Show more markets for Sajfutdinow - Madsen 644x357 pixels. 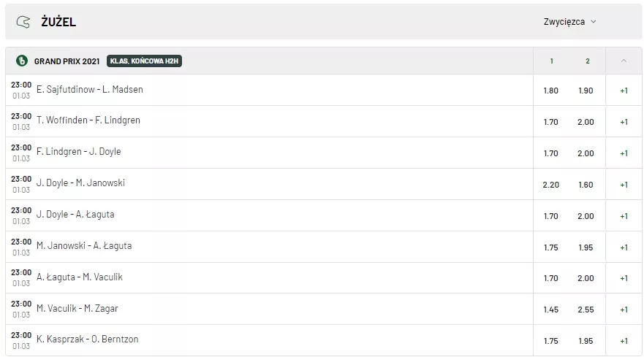click(x=624, y=91)
